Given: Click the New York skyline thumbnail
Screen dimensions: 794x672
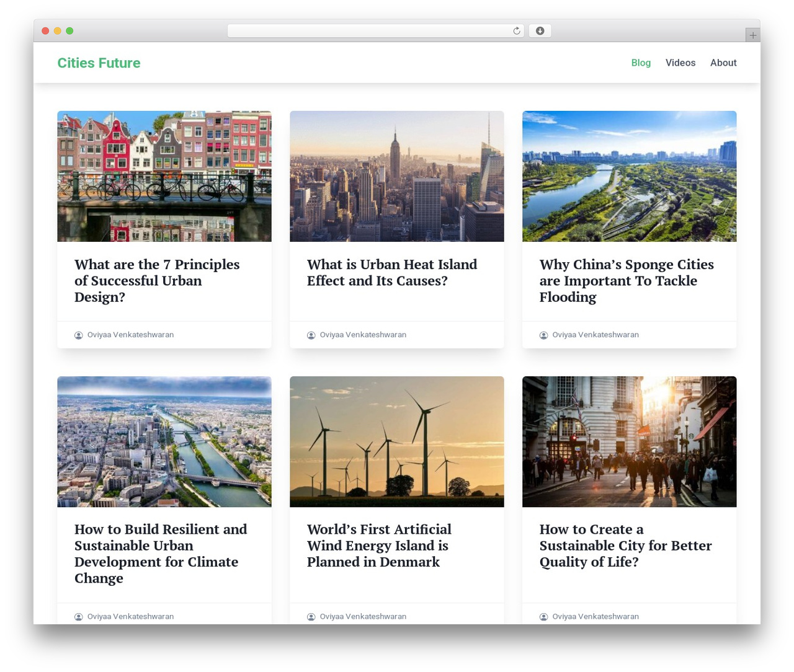Looking at the screenshot, I should tap(397, 177).
